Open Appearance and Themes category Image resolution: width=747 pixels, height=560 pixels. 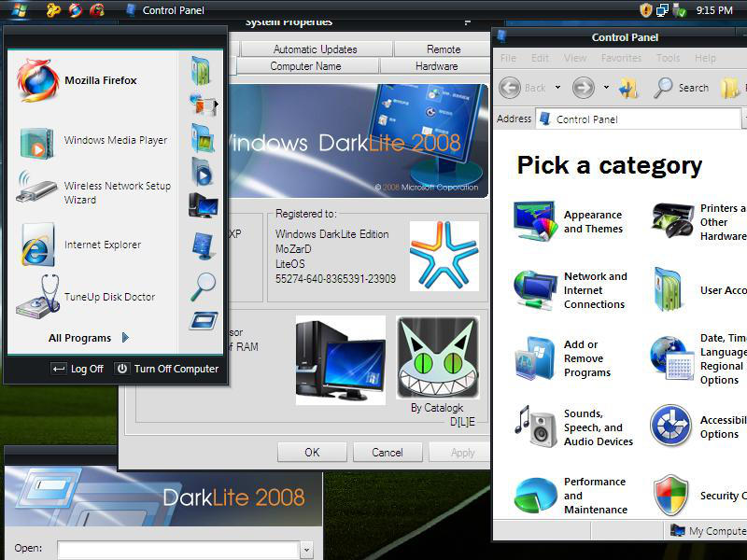click(x=569, y=222)
